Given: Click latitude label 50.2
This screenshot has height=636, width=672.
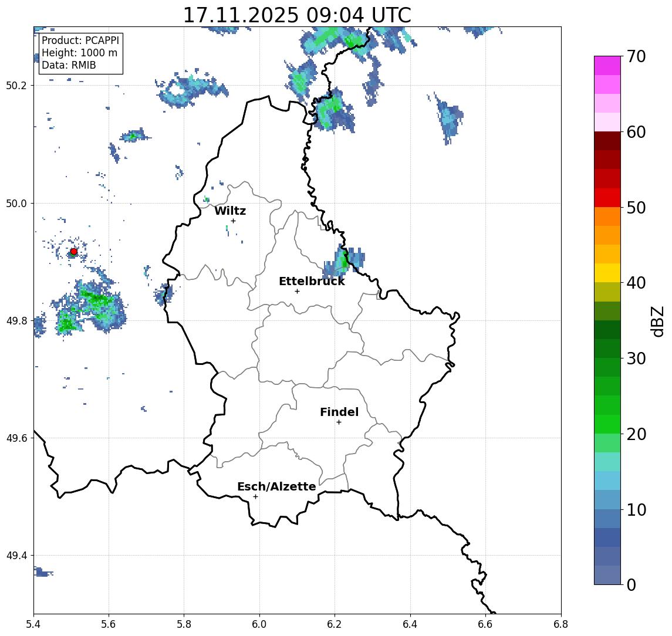Looking at the screenshot, I should tap(16, 85).
